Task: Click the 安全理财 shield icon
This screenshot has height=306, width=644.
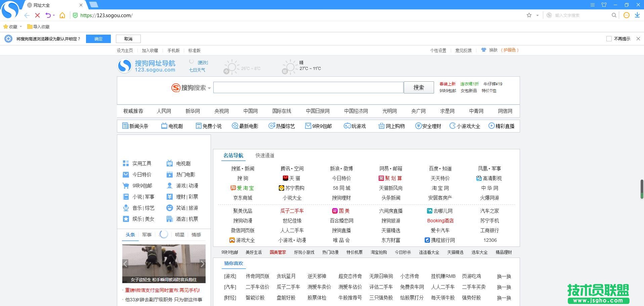Action: coord(418,126)
